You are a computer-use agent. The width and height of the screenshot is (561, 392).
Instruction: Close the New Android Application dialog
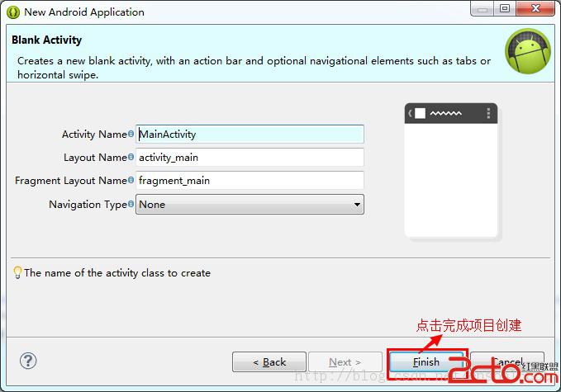pos(535,8)
